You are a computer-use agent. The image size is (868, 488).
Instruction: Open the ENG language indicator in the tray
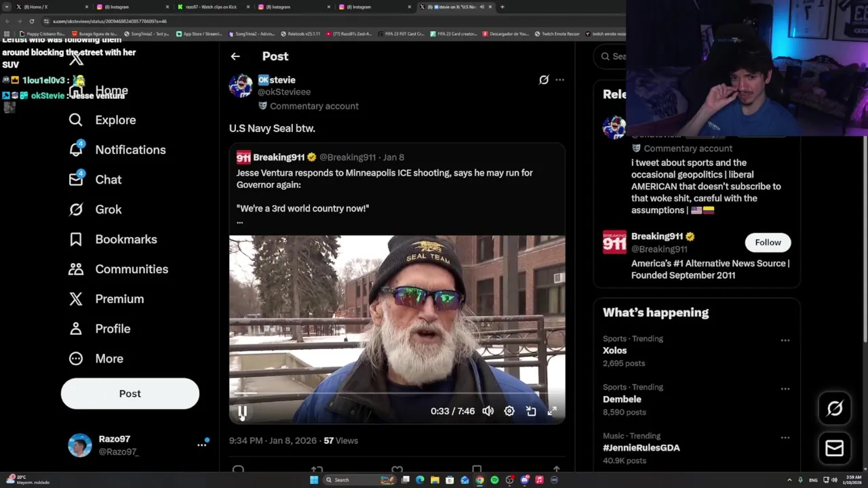(x=814, y=480)
